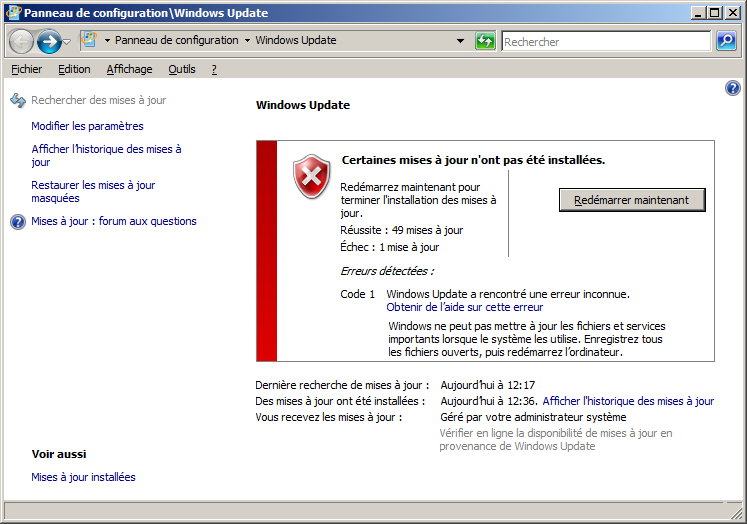
Task: Click the blue Forward navigation arrow
Action: [48, 41]
